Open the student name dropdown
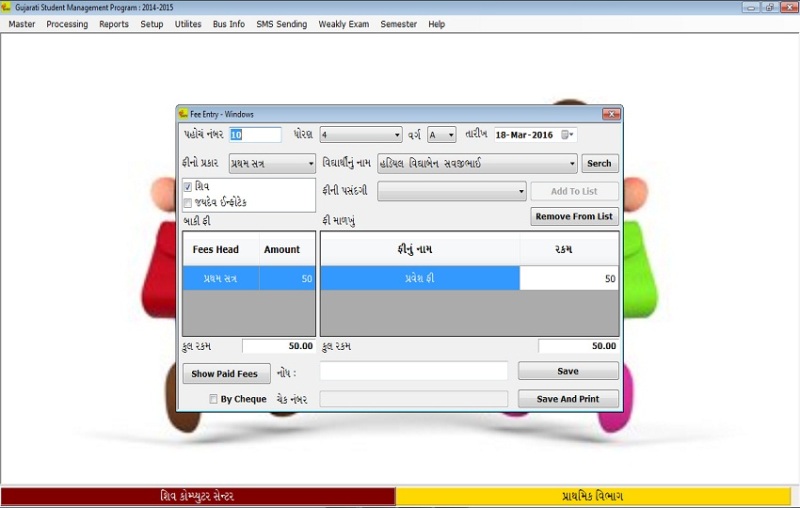The image size is (800, 508). 572,164
